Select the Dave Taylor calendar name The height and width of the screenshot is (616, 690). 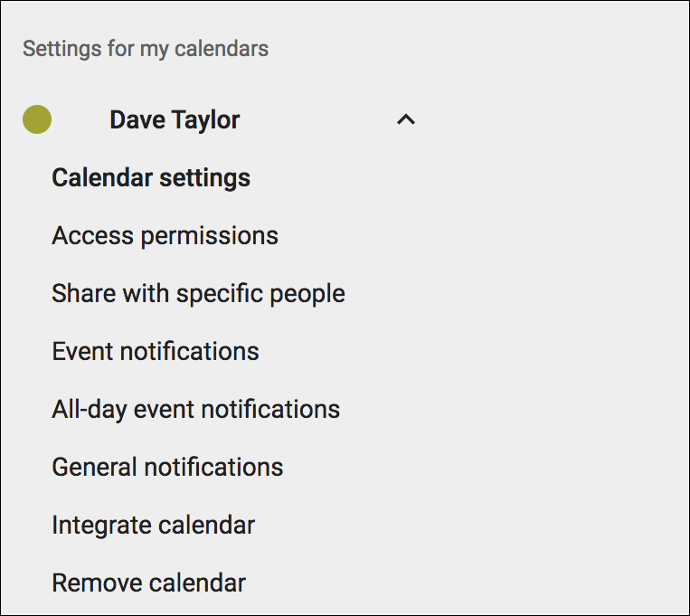[175, 119]
